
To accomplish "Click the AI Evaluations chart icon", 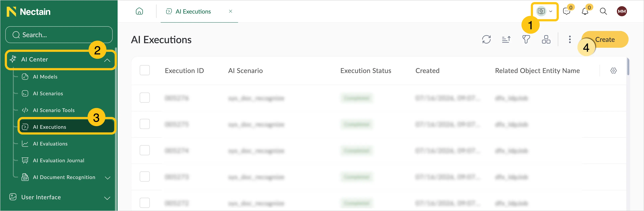I will 25,144.
